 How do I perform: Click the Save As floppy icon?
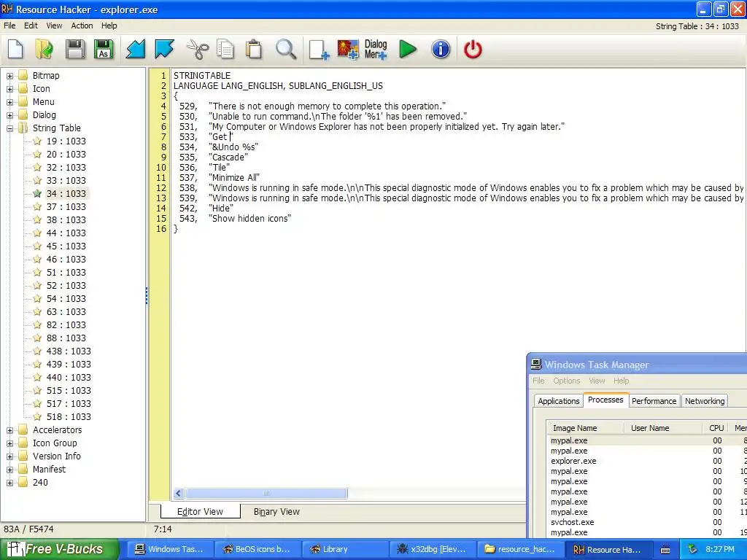tap(104, 49)
